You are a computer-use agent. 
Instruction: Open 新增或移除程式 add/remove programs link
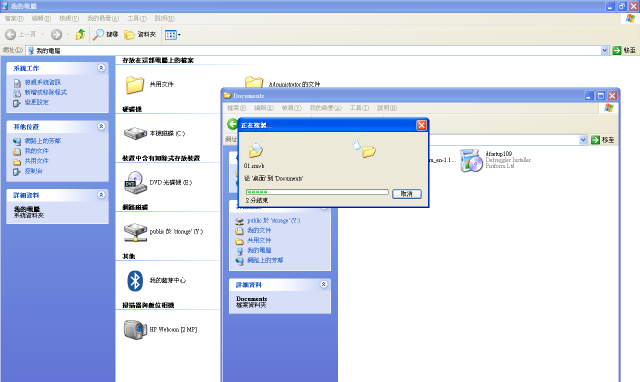(x=46, y=92)
